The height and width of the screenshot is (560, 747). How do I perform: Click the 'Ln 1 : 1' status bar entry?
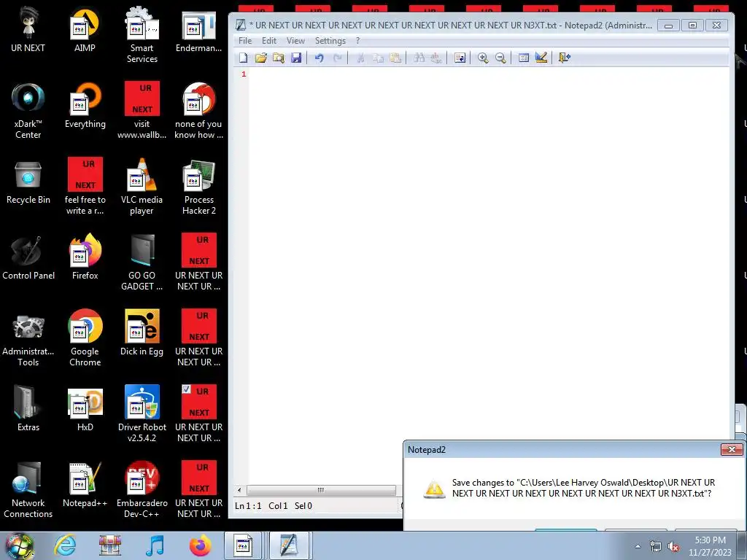coord(248,506)
